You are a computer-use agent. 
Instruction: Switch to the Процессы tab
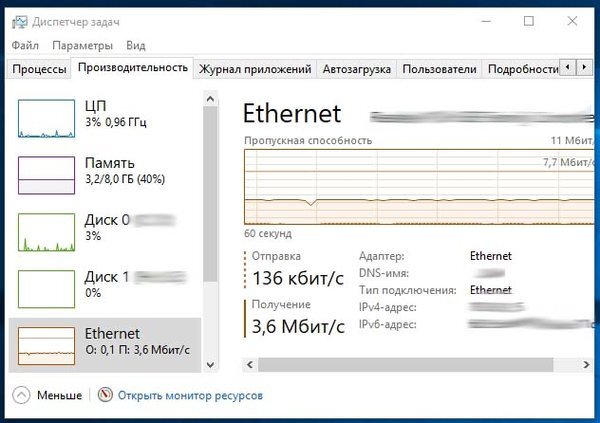39,69
